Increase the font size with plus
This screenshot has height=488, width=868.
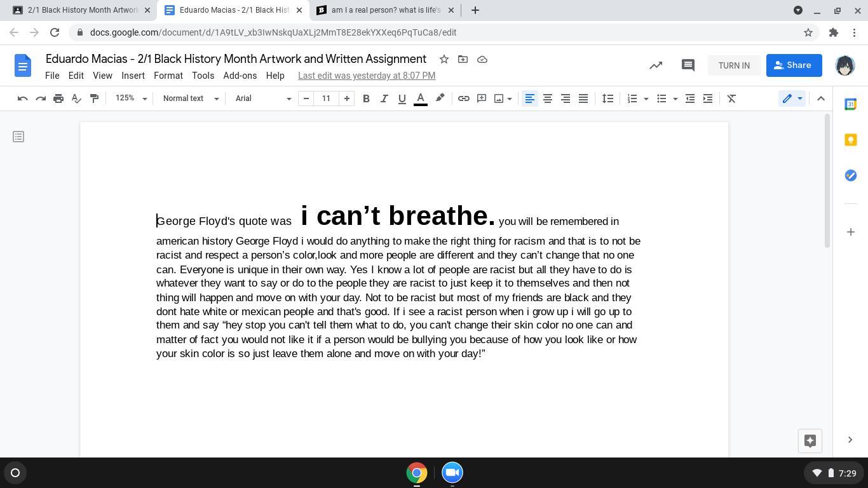(347, 98)
